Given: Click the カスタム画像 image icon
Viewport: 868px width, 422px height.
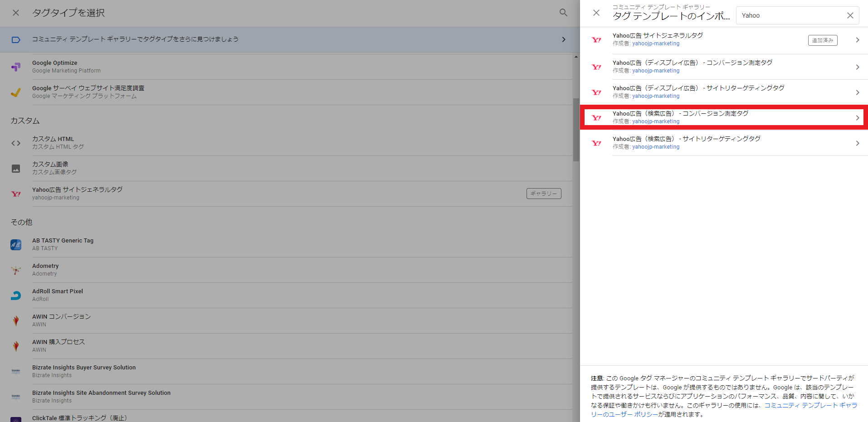Looking at the screenshot, I should pyautogui.click(x=16, y=169).
